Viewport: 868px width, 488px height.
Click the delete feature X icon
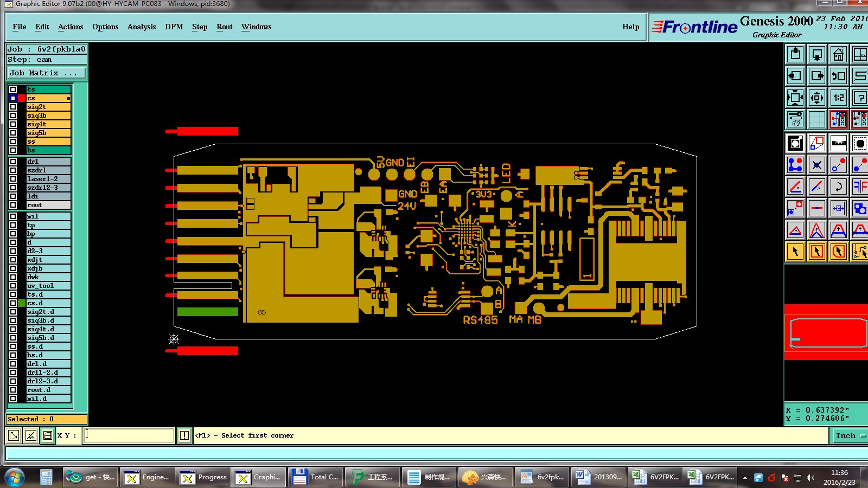tap(816, 165)
